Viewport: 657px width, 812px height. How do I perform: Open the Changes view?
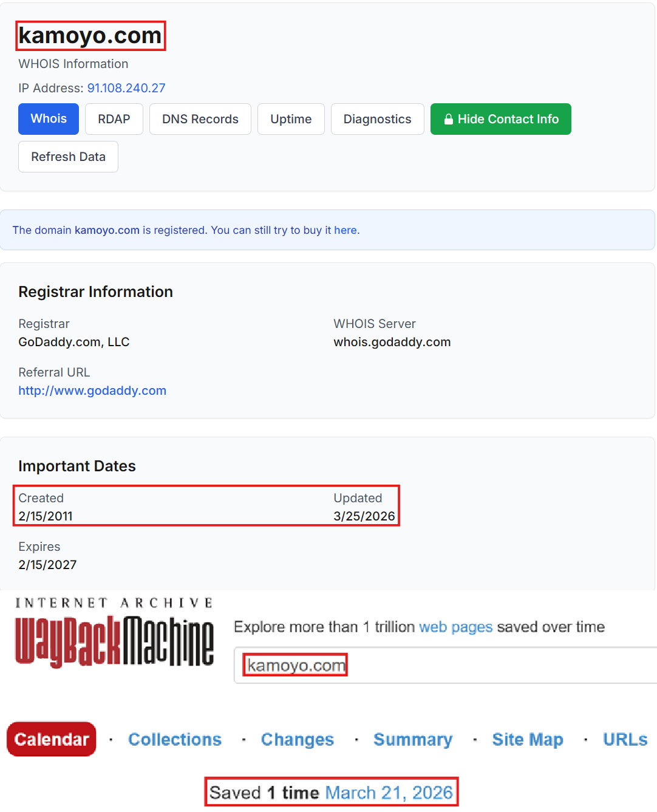click(x=298, y=739)
